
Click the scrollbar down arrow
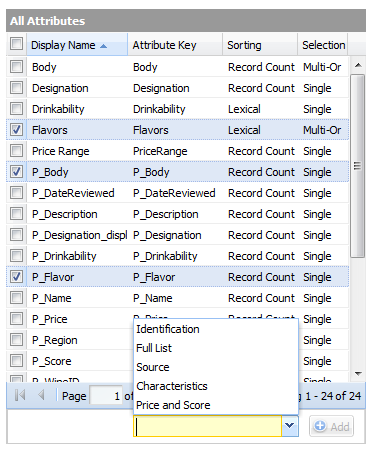358,374
